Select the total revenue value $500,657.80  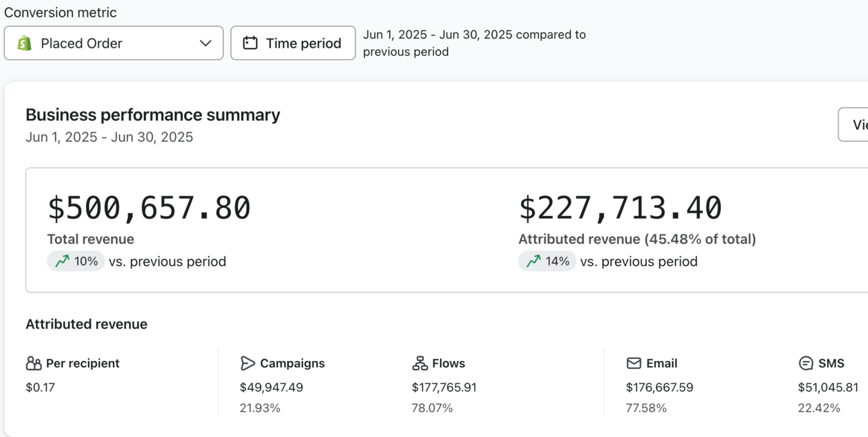click(149, 208)
